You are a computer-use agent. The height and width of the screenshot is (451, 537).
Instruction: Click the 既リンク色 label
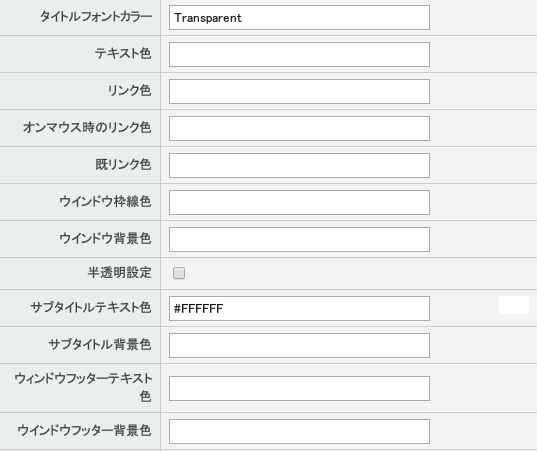coord(123,164)
